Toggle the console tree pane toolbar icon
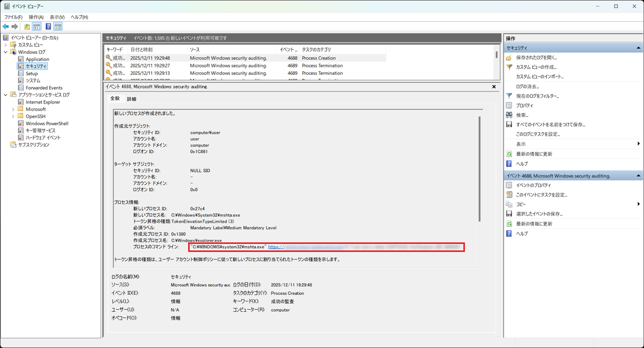The height and width of the screenshot is (348, 644). [37, 27]
